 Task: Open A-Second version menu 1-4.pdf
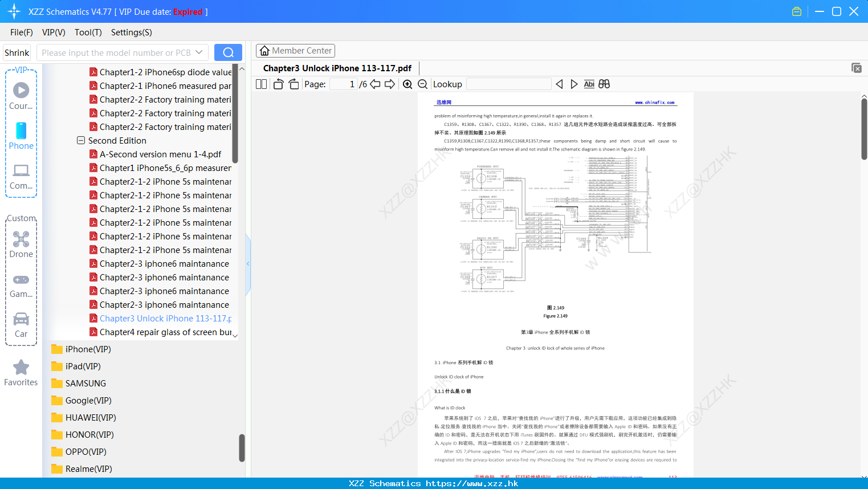point(155,154)
